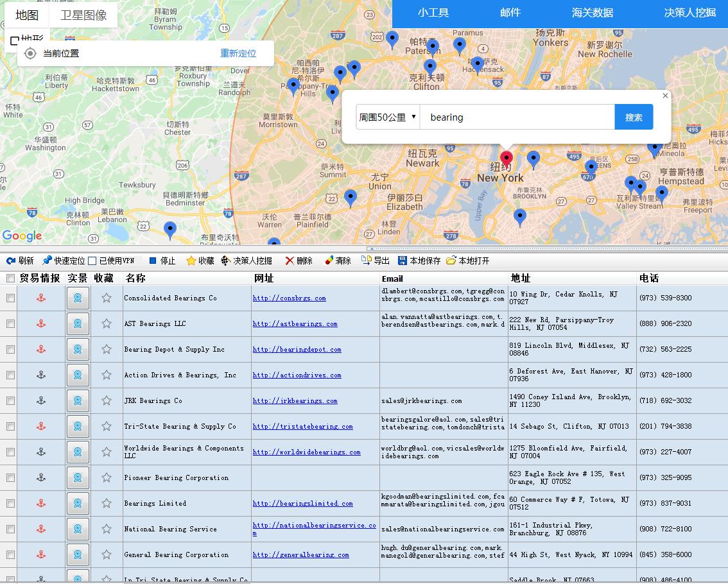The height and width of the screenshot is (584, 728).
Task: Click the 电话 column header
Action: point(649,278)
